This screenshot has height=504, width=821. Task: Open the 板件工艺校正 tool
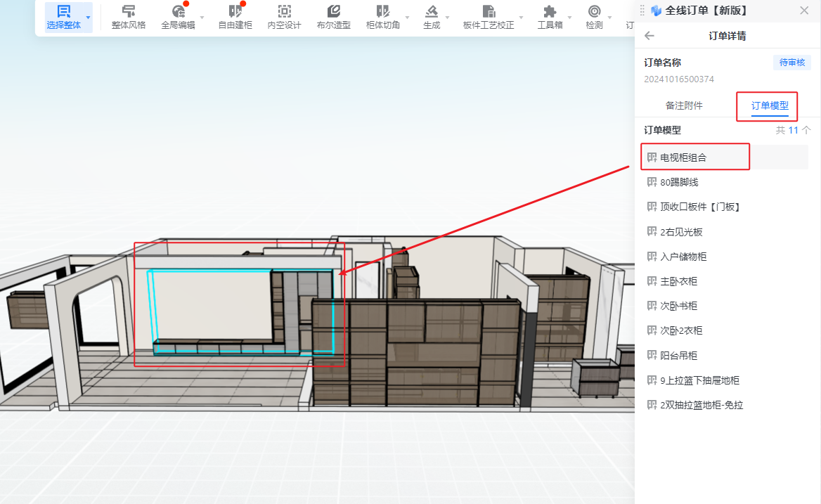click(x=489, y=17)
